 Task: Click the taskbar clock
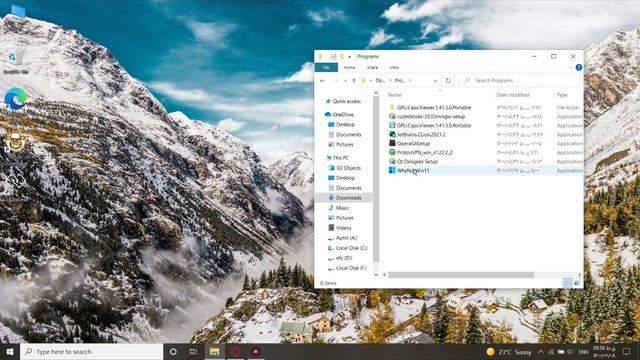click(603, 351)
